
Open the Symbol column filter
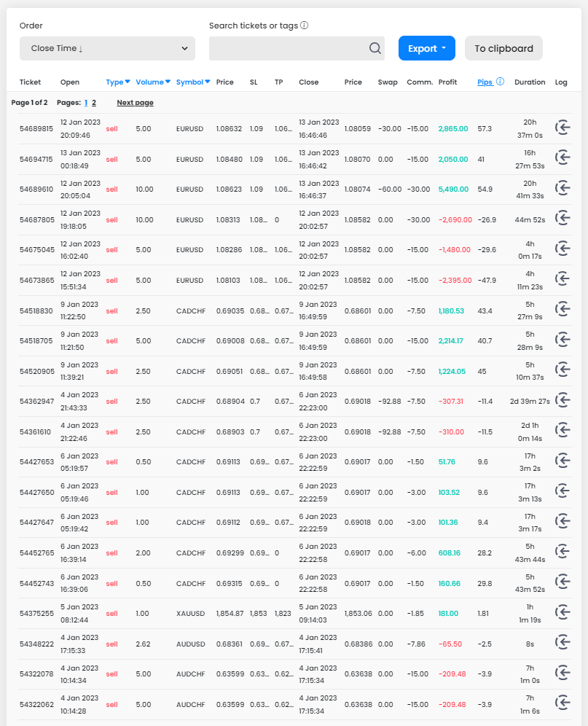(192, 82)
